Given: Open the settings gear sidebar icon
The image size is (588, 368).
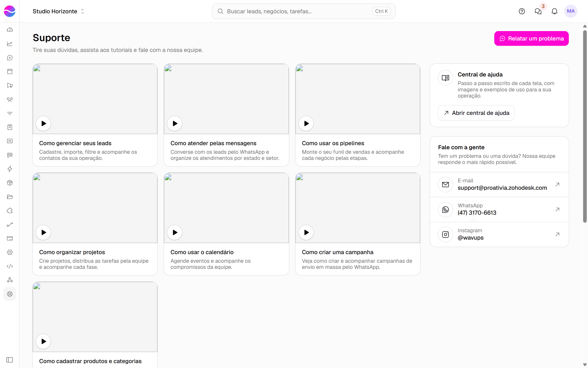Looking at the screenshot, I should [x=10, y=252].
